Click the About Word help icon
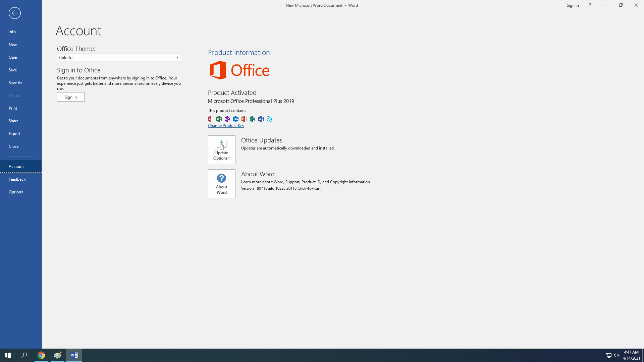Viewport: 644px width, 362px height. 222,178
